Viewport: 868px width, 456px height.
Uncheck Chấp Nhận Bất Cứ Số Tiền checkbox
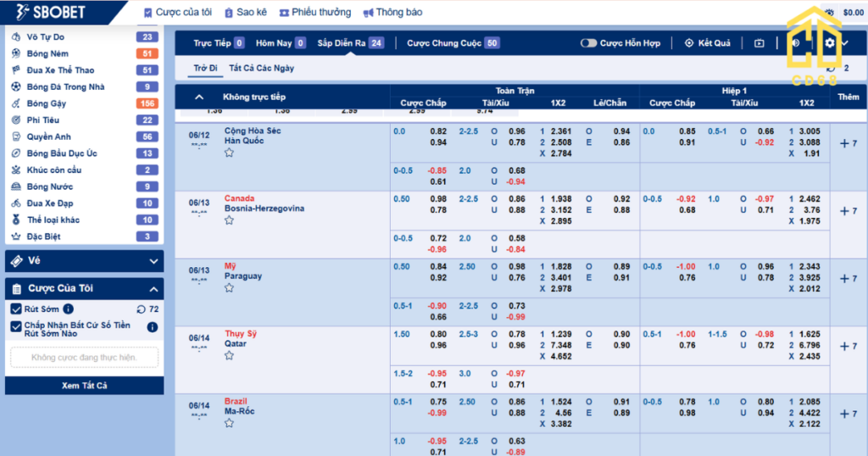click(16, 326)
